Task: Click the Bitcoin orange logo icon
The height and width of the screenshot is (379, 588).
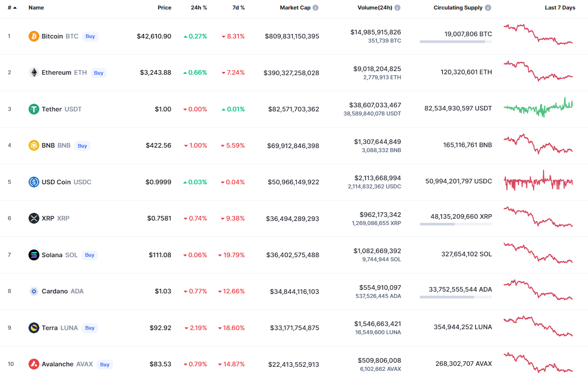Action: click(x=34, y=36)
